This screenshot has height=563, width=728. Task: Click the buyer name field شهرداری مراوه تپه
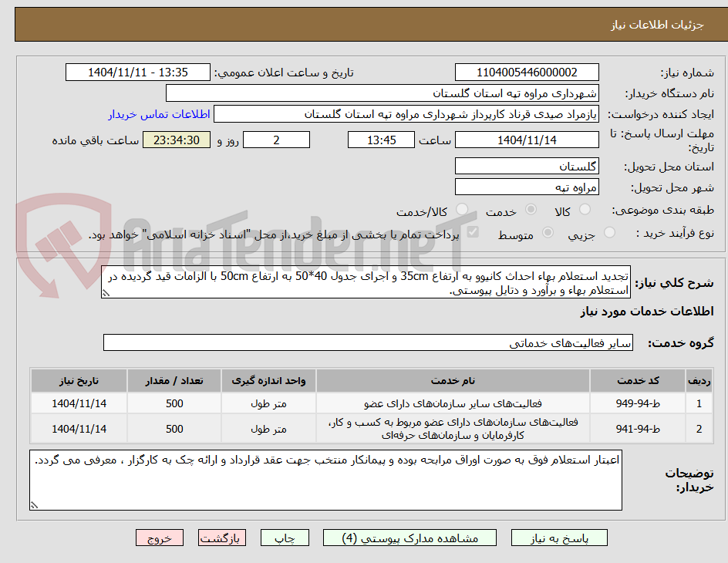click(x=382, y=93)
